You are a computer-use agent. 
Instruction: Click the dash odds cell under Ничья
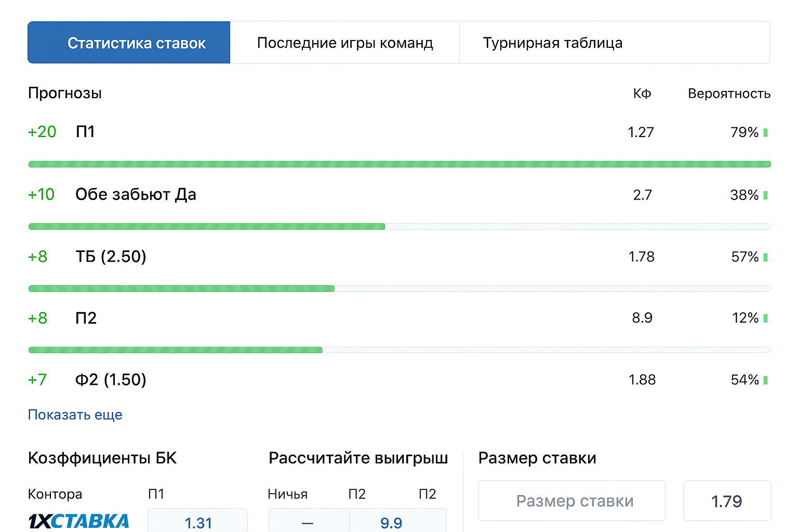[308, 522]
